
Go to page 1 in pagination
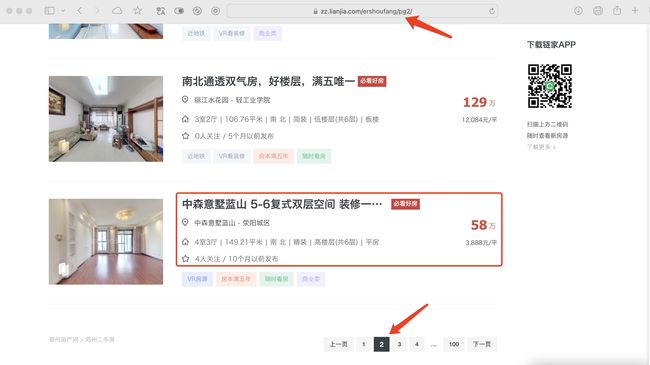(364, 344)
